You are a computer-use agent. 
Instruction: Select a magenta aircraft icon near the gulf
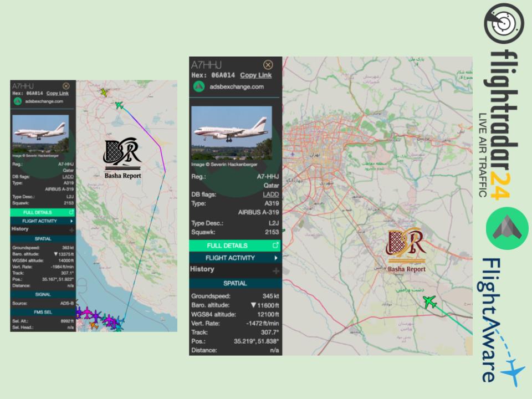pyautogui.click(x=87, y=312)
